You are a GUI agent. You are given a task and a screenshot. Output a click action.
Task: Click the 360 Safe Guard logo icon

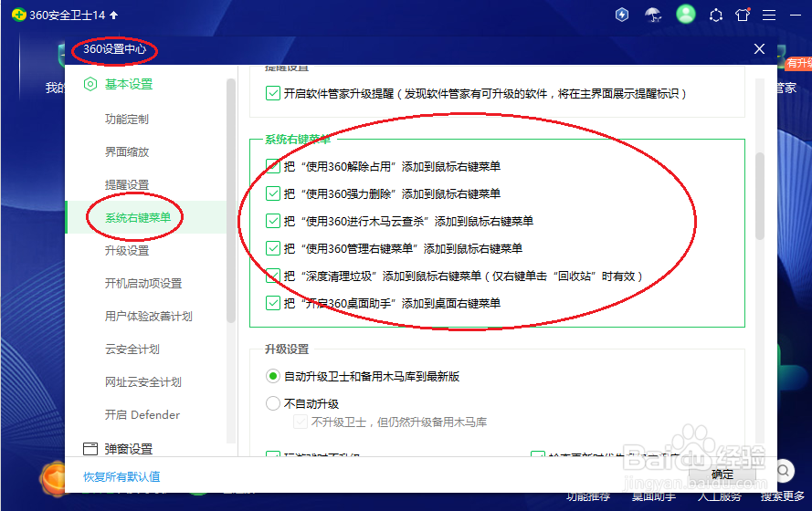click(18, 15)
